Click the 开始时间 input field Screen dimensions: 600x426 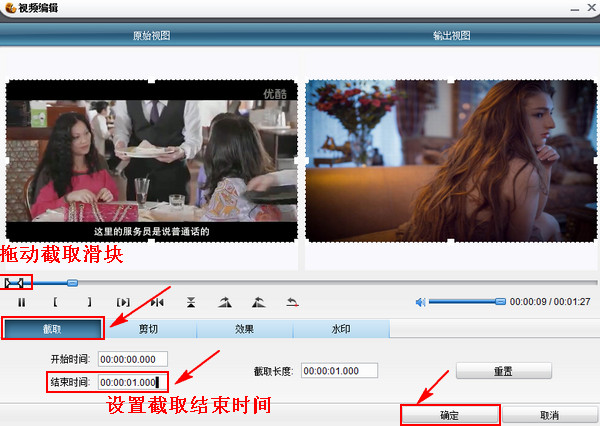[x=133, y=359]
